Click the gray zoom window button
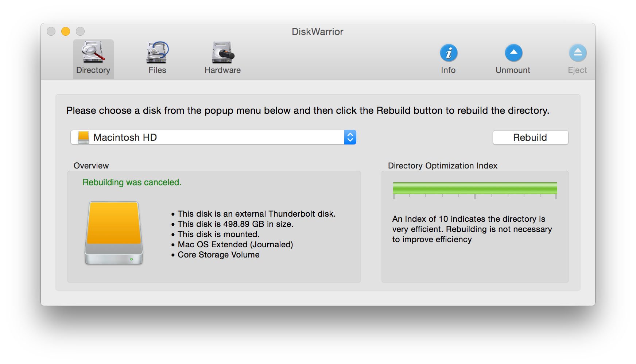 coord(80,31)
